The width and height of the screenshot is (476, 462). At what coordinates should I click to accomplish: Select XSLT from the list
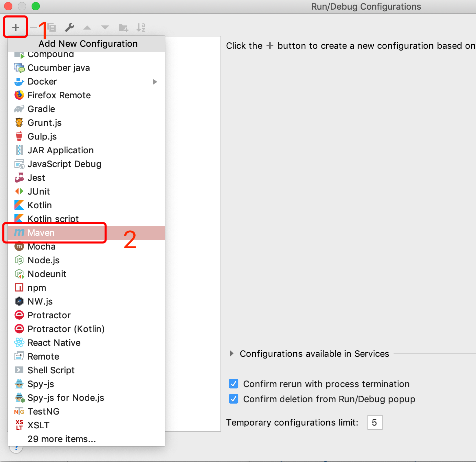(x=87, y=425)
